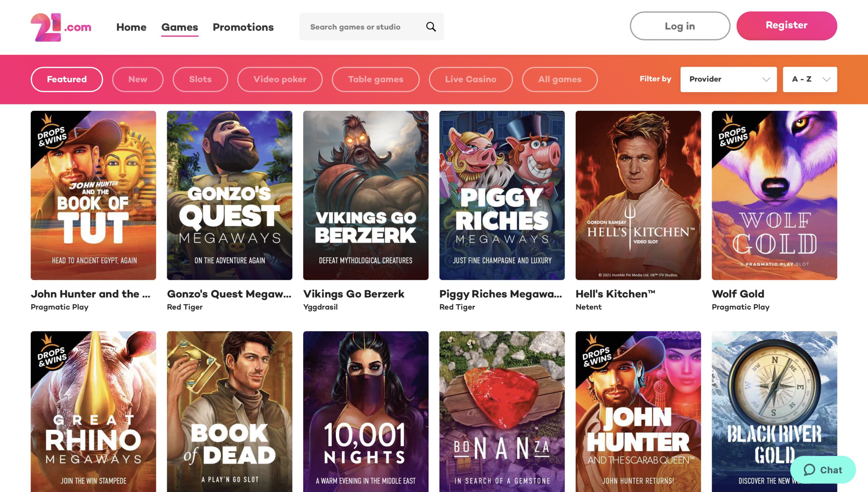Open John Hunter Book of Tut thumbnail
The image size is (868, 492).
click(x=93, y=195)
